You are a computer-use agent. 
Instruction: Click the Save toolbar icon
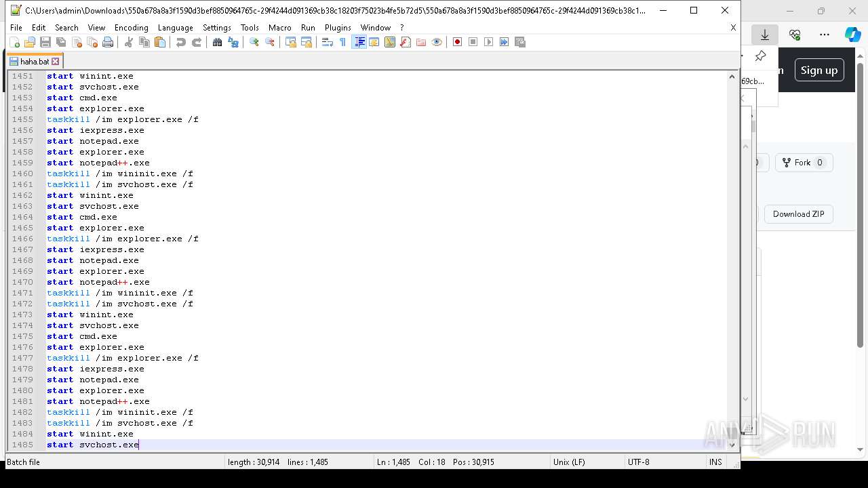pos(45,42)
